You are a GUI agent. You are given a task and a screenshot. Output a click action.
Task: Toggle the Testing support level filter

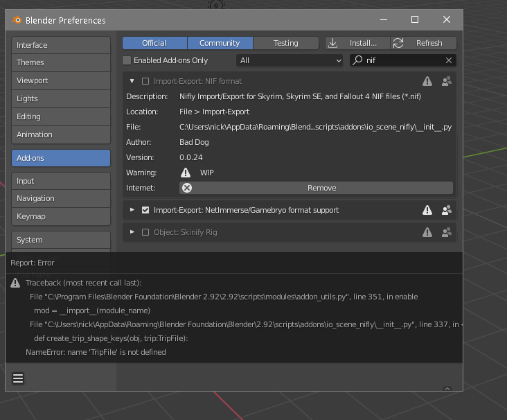[x=286, y=43]
